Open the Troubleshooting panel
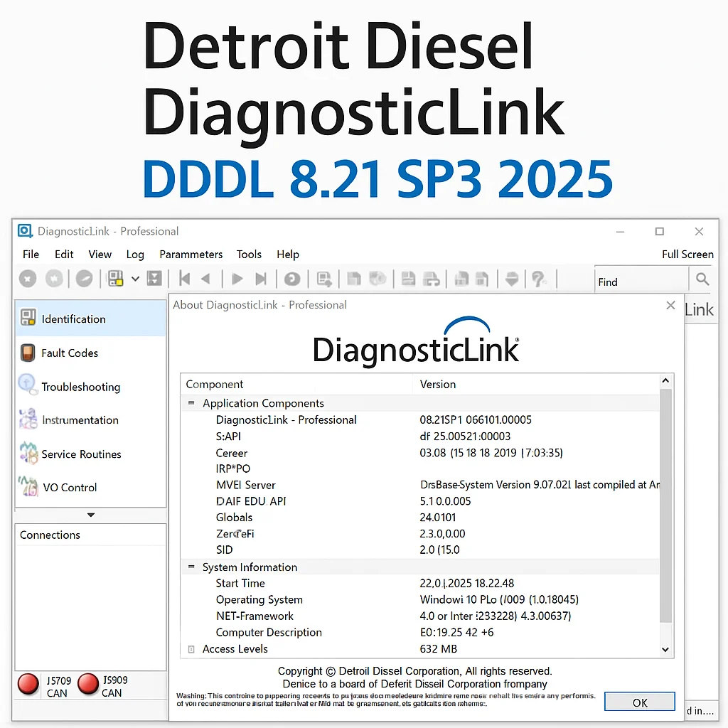 point(90,386)
